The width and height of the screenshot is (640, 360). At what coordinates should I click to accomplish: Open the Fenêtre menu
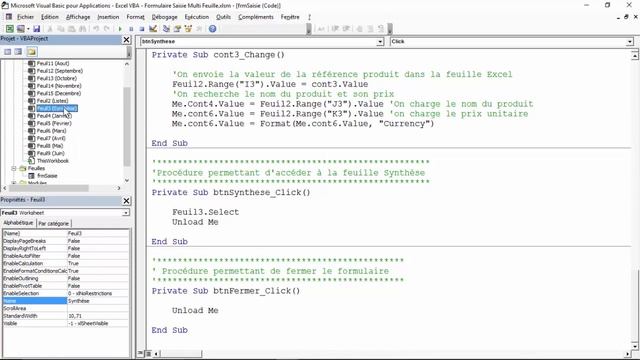point(290,17)
